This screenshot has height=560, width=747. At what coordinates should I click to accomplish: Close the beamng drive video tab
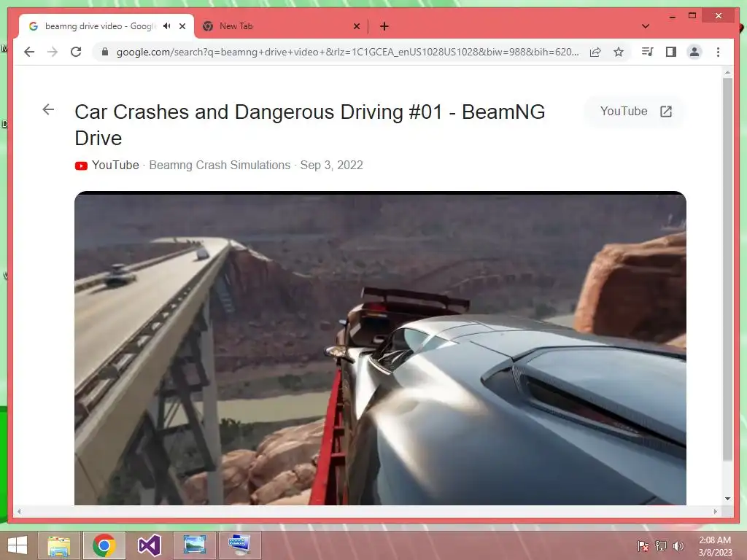(182, 26)
